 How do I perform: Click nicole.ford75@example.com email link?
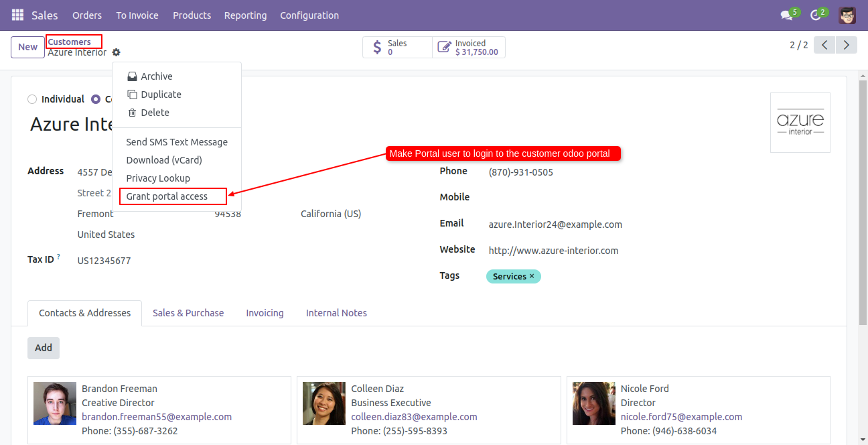coord(681,417)
